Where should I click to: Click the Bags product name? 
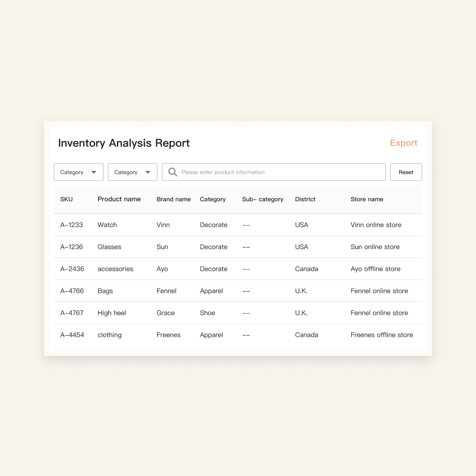click(x=105, y=291)
